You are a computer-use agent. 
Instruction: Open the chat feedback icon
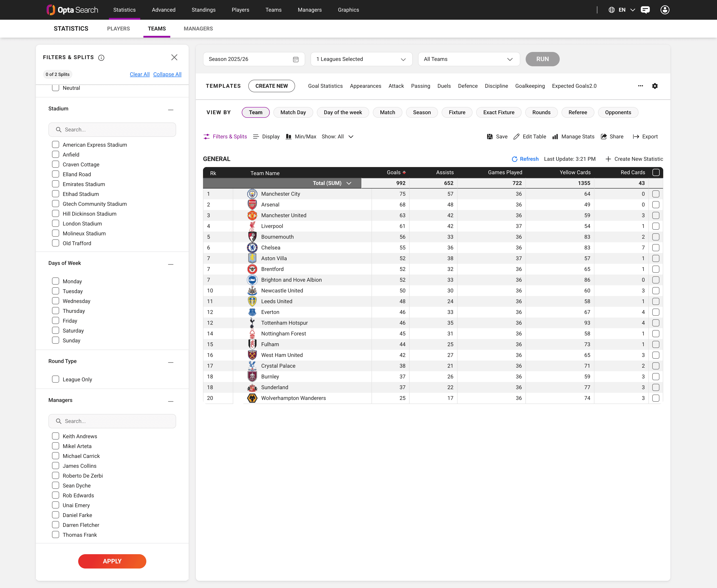click(645, 10)
